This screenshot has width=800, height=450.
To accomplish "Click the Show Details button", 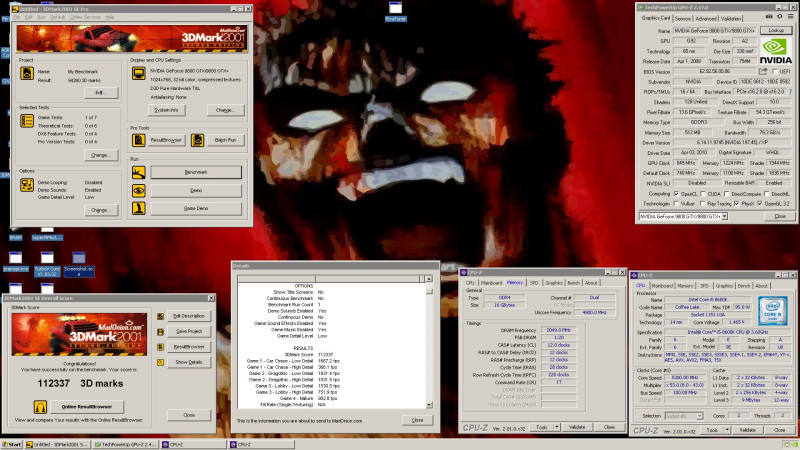I will coord(189,362).
